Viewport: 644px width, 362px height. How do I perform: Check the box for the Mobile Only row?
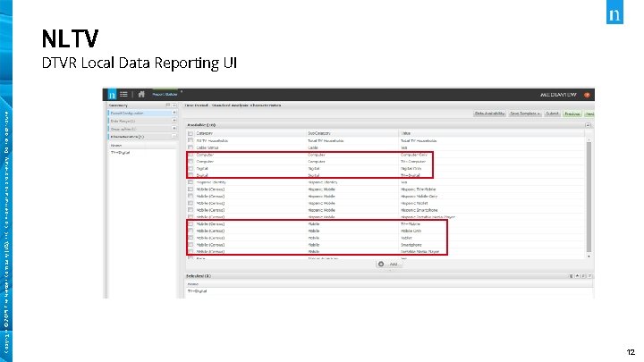[x=191, y=231]
